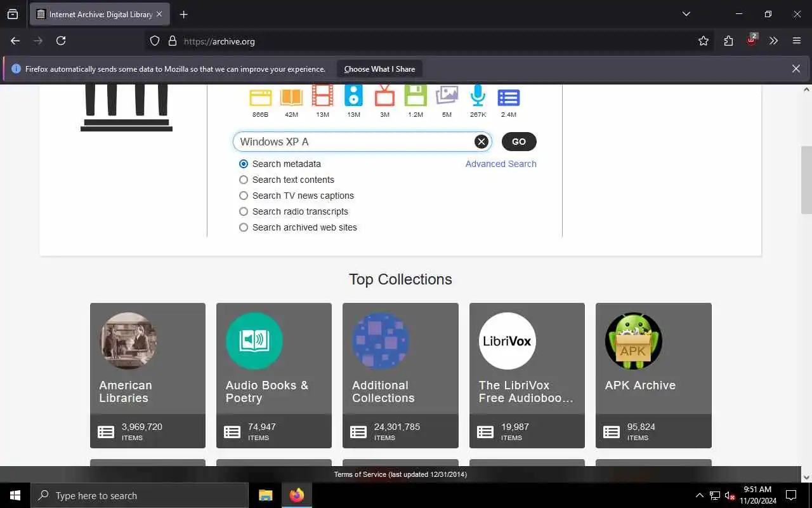Open the Advanced Search link
Image resolution: width=812 pixels, height=508 pixels.
click(x=501, y=164)
